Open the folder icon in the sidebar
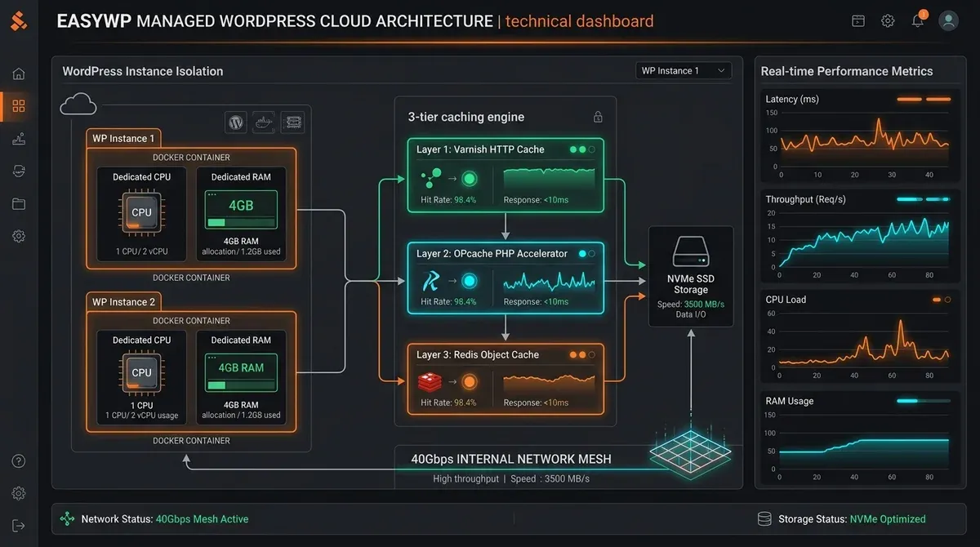 point(19,203)
